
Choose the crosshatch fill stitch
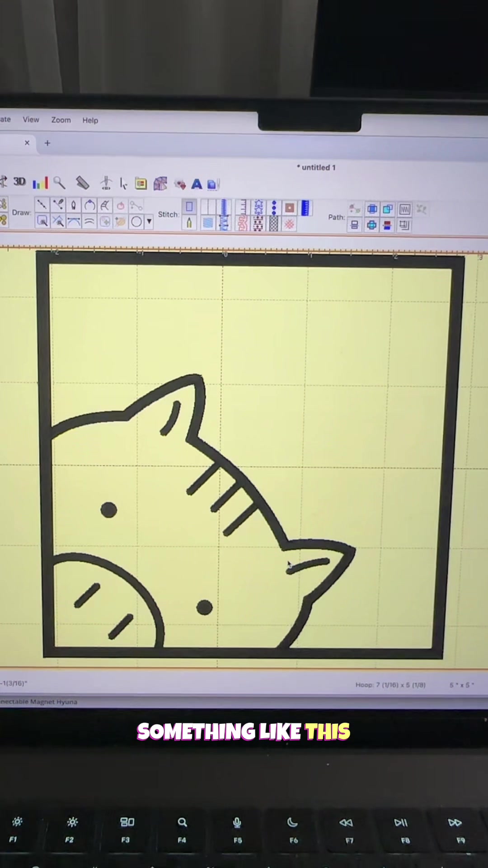pyautogui.click(x=274, y=224)
